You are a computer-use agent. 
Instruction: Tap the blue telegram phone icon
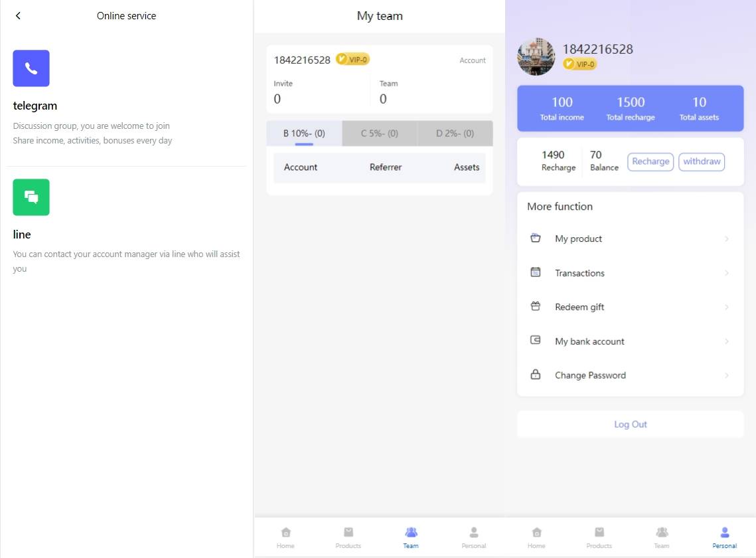coord(31,68)
